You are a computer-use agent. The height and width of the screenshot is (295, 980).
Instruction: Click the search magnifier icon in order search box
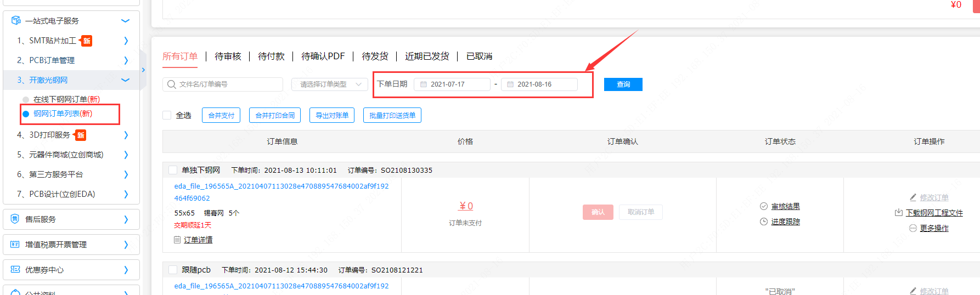(x=172, y=84)
